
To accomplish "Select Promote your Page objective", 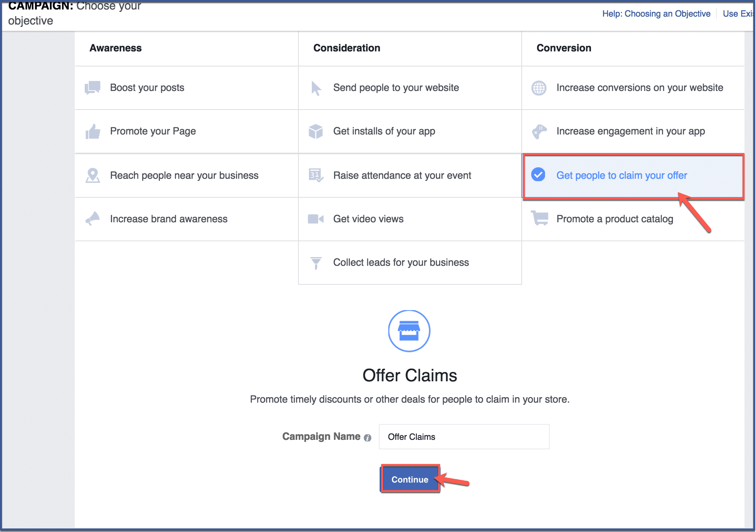I will coord(186,131).
